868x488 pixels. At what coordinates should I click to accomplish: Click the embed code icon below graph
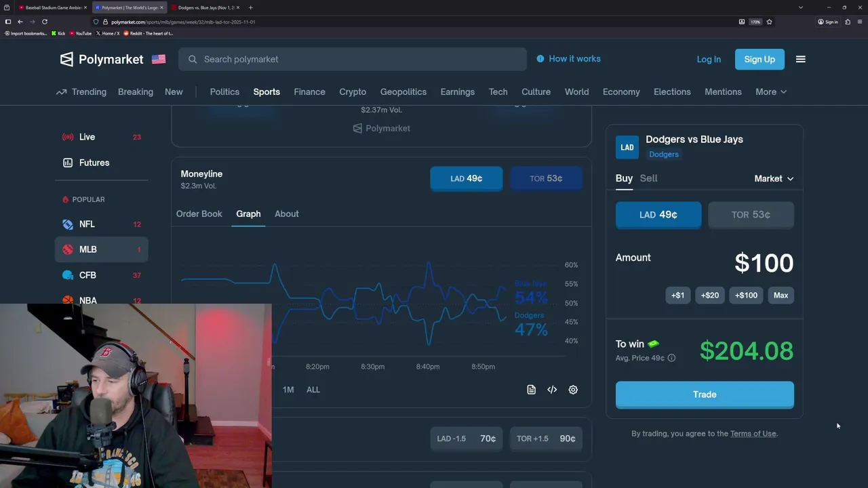coord(552,390)
